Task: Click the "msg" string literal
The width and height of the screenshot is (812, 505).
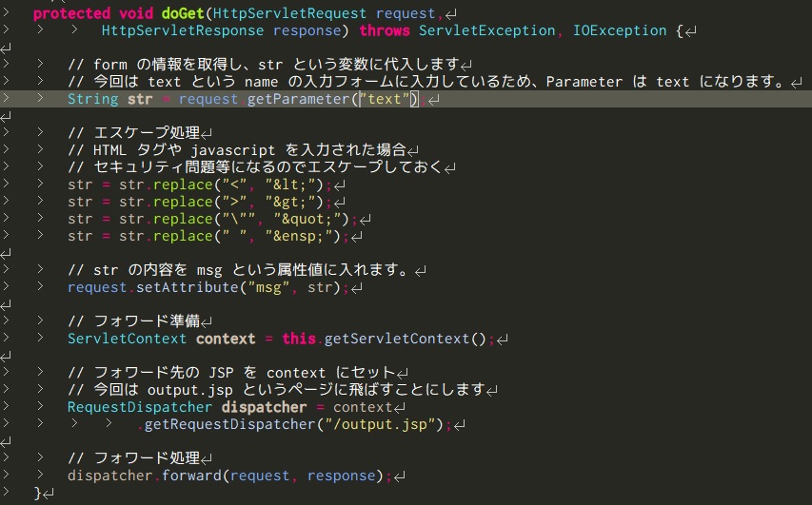Action: [x=268, y=287]
